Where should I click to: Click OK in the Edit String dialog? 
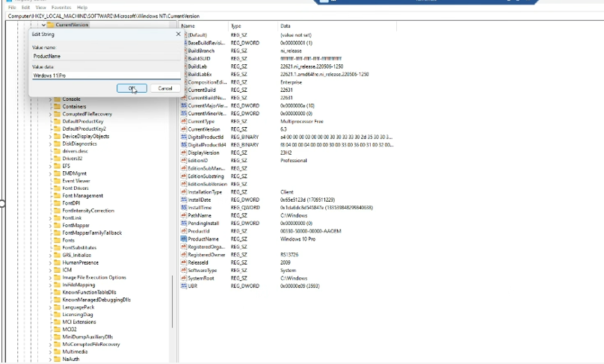tap(132, 88)
